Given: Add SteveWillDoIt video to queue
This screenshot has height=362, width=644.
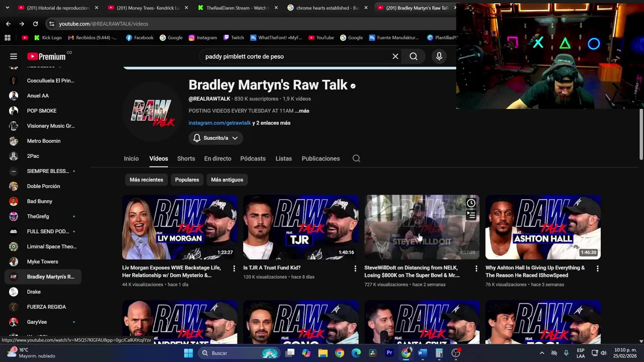Looking at the screenshot, I should point(471,215).
